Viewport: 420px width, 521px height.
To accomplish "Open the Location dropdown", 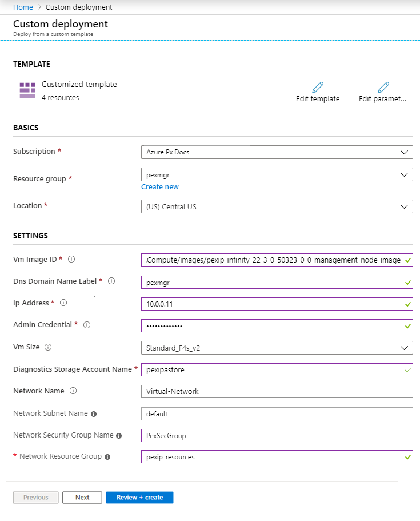I will click(277, 206).
